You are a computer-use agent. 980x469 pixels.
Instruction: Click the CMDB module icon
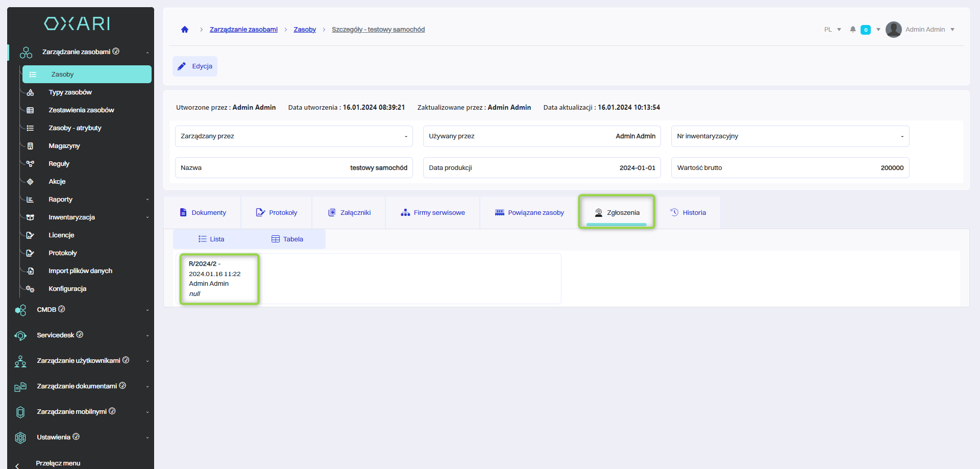tap(20, 310)
